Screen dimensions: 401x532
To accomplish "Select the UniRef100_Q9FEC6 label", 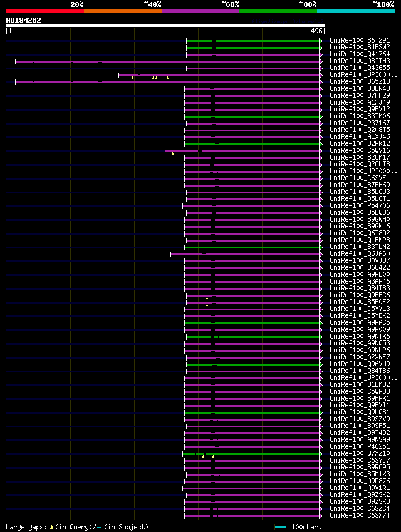I will point(360,295).
